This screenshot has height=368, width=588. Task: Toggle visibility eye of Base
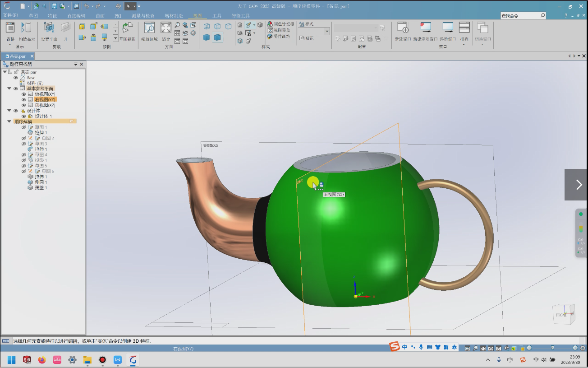(16, 78)
